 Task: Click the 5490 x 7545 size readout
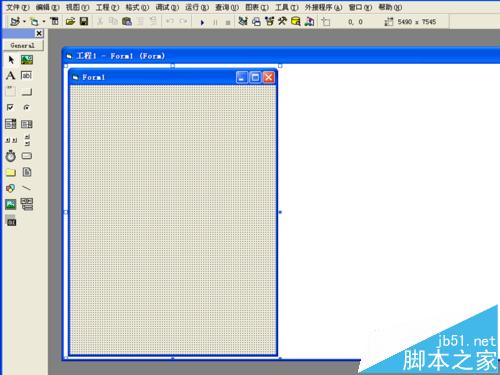point(417,22)
